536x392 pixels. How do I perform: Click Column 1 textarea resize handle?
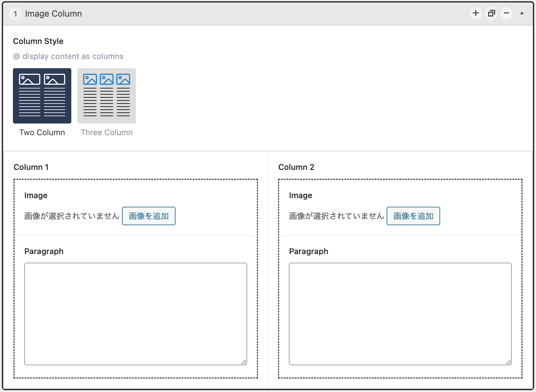[x=244, y=362]
